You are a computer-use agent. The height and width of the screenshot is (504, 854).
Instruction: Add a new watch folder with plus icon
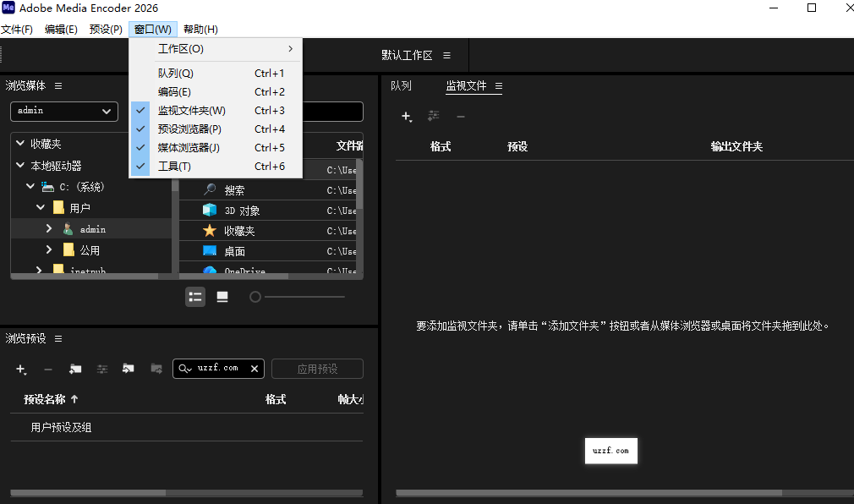pyautogui.click(x=406, y=117)
